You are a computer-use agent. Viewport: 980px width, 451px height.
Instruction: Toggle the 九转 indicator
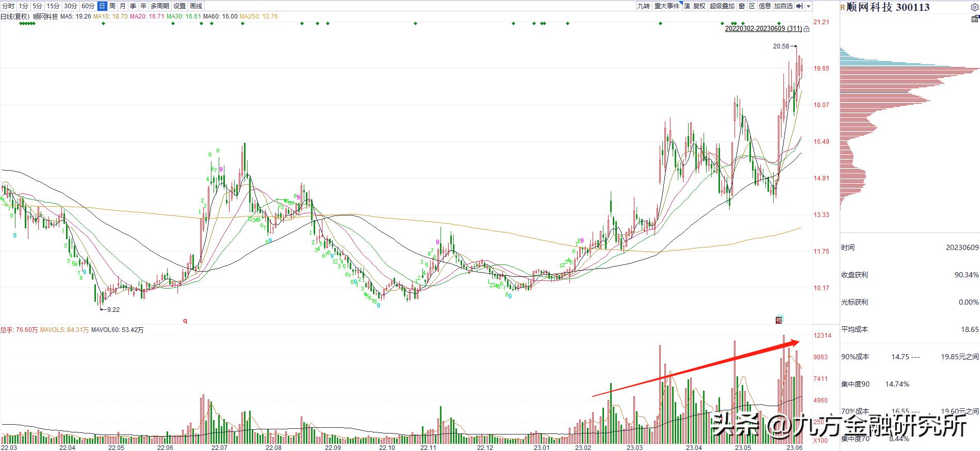[643, 6]
